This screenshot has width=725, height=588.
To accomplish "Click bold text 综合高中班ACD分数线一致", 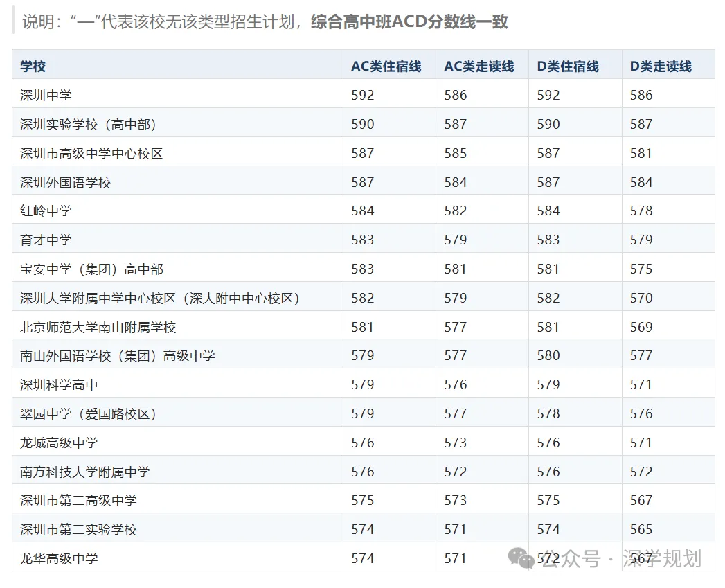I will click(x=409, y=21).
